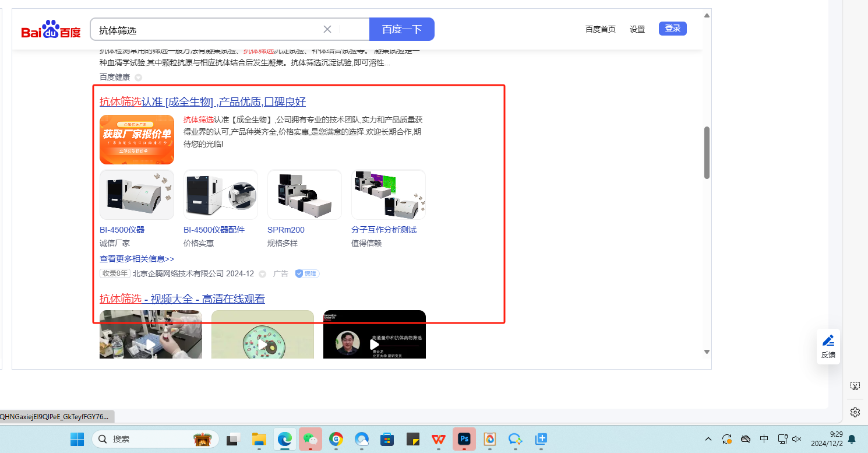
Task: Expand the dropdown arrow beside 2024-12
Action: (262, 274)
